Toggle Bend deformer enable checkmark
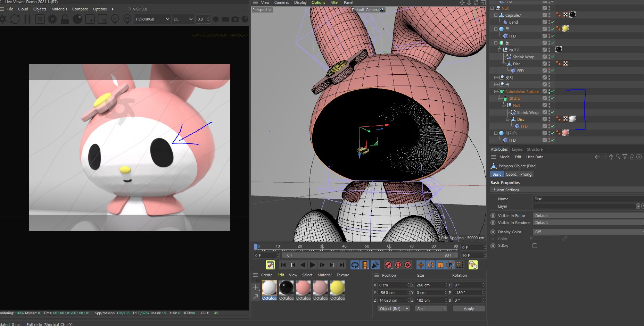 tap(553, 22)
